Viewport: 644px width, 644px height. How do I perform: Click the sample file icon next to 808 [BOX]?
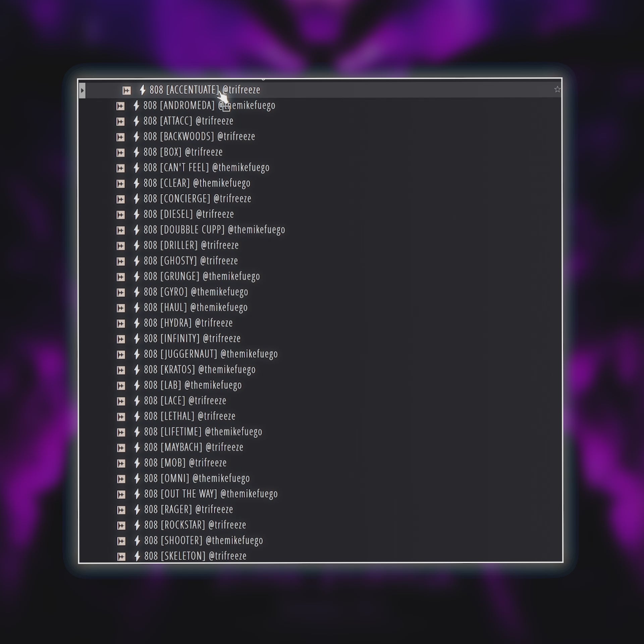[x=120, y=153]
